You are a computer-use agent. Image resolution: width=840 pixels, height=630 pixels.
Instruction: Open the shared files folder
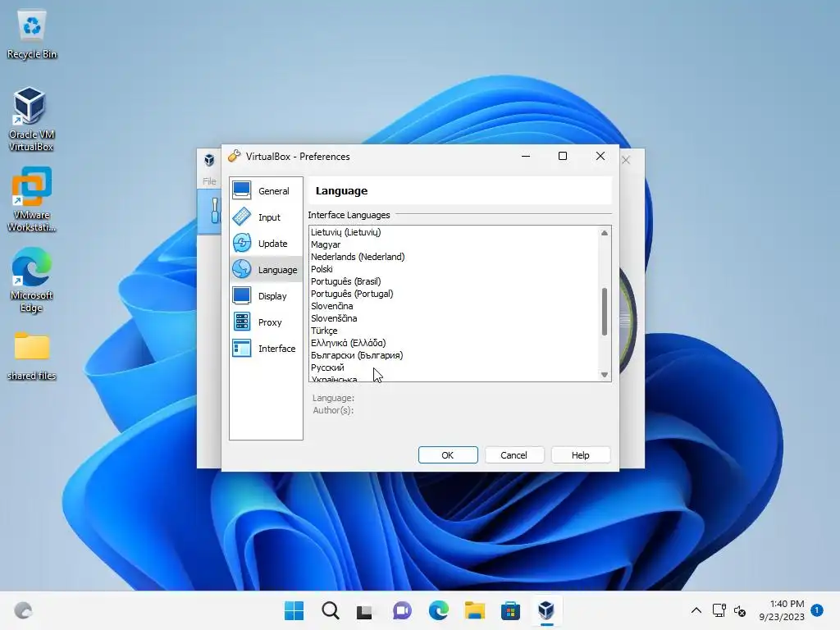(x=32, y=356)
